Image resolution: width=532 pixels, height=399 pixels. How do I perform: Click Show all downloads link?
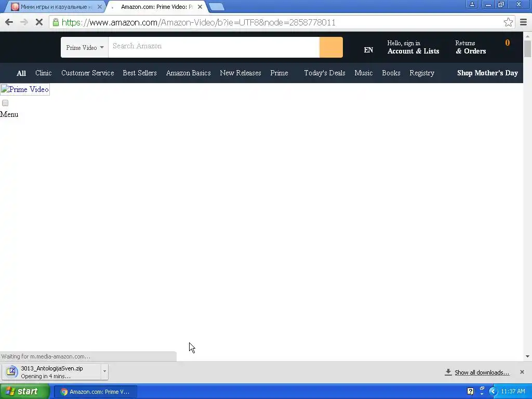point(482,372)
